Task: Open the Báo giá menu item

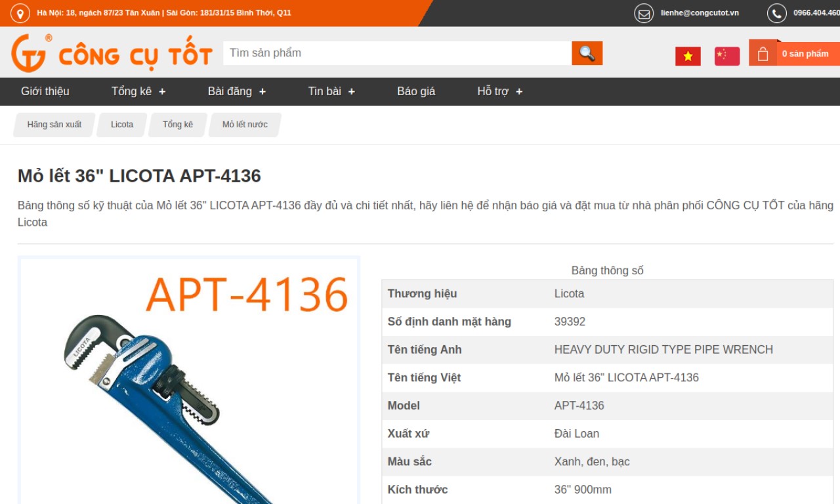Action: [416, 91]
